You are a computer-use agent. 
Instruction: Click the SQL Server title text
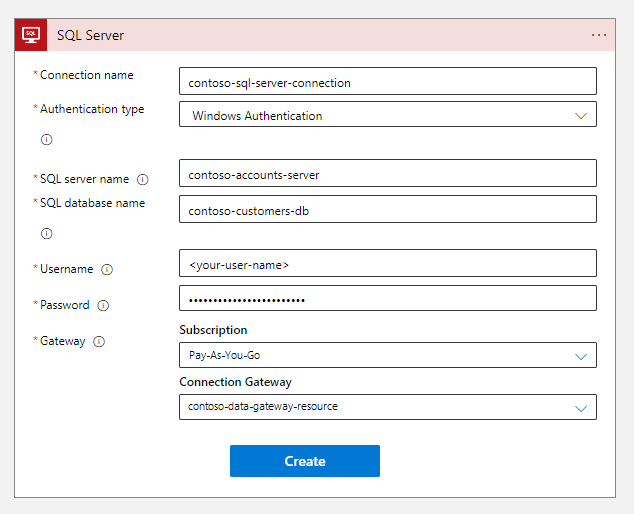click(90, 35)
